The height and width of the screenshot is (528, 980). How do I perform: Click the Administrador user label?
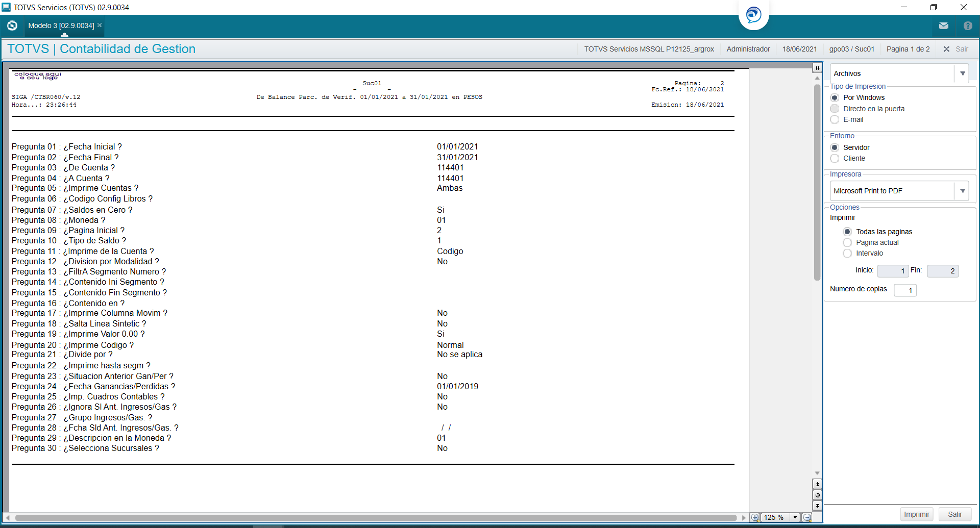coord(748,49)
